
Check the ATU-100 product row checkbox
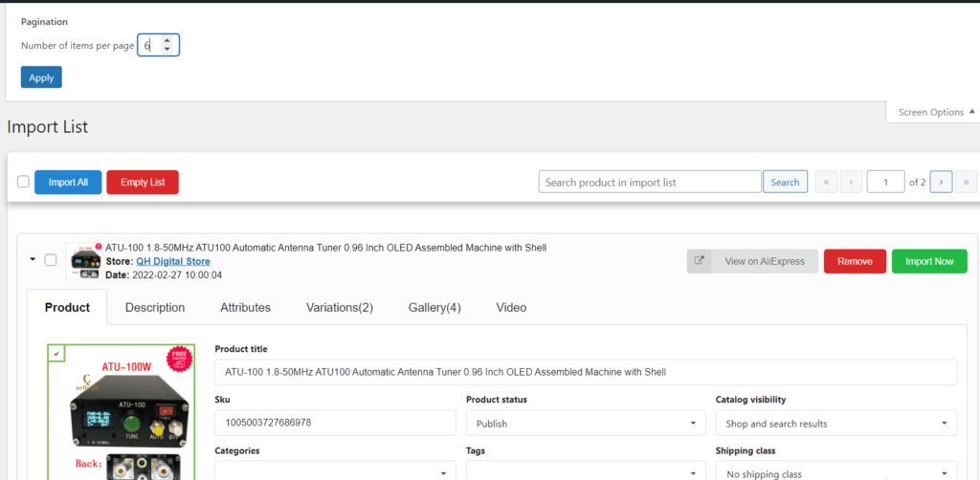(x=50, y=260)
